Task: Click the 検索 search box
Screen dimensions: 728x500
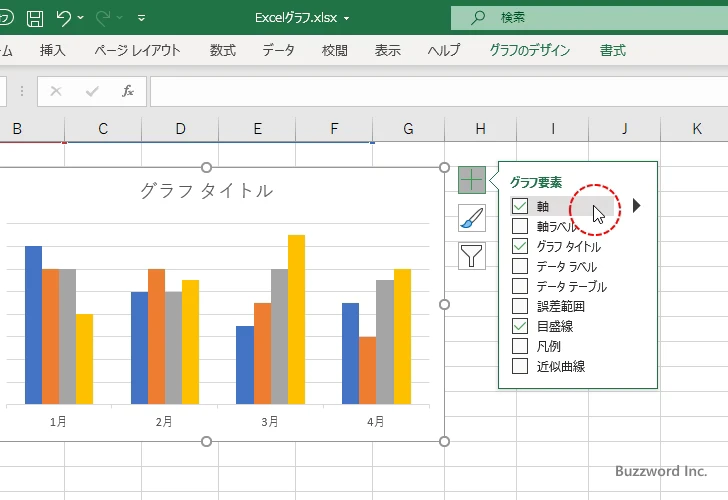Action: [x=589, y=18]
